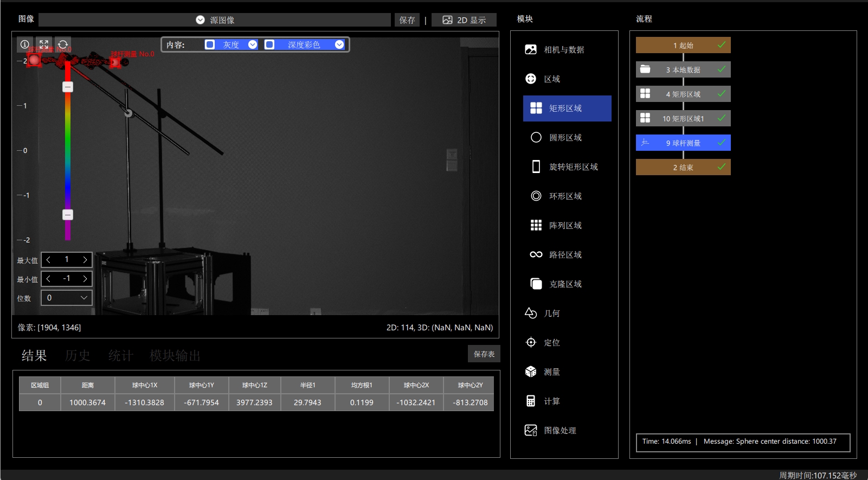Image resolution: width=868 pixels, height=480 pixels.
Task: Click the cell value -813.2708
Action: 470,402
